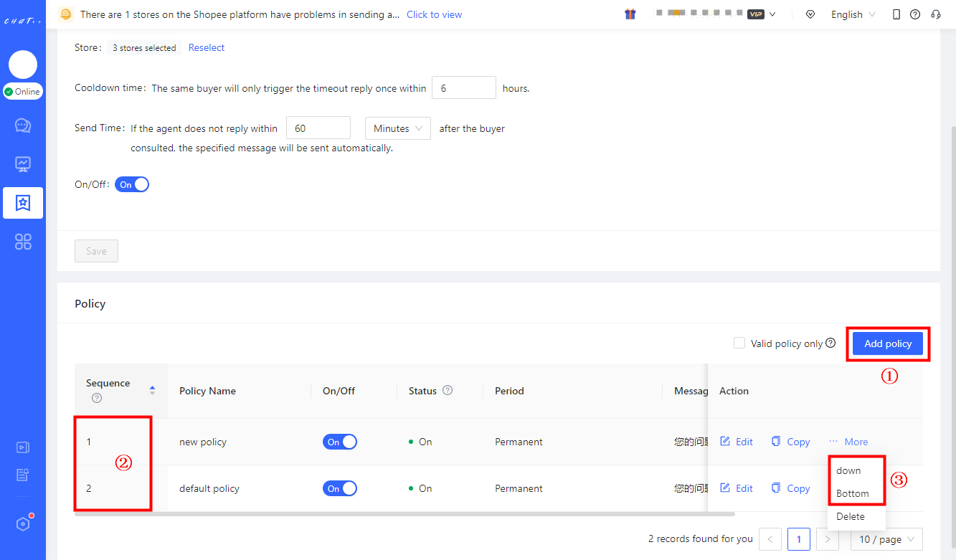Open More actions for new policy
This screenshot has width=956, height=560.
pos(848,442)
